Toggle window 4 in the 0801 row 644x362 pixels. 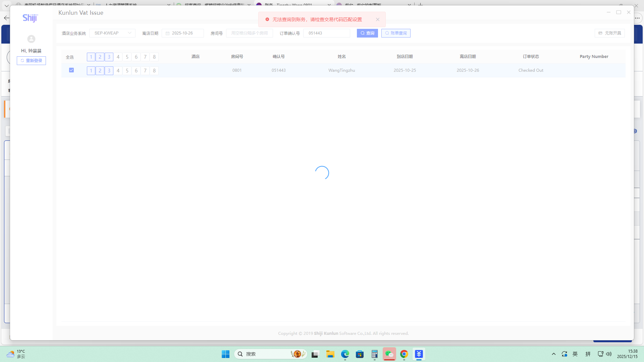(118, 71)
